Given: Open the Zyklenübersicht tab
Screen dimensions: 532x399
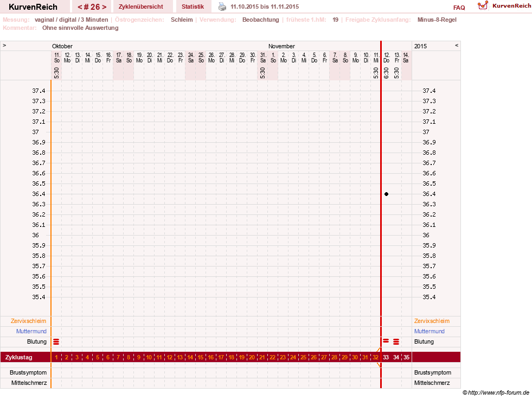Looking at the screenshot, I should [141, 7].
